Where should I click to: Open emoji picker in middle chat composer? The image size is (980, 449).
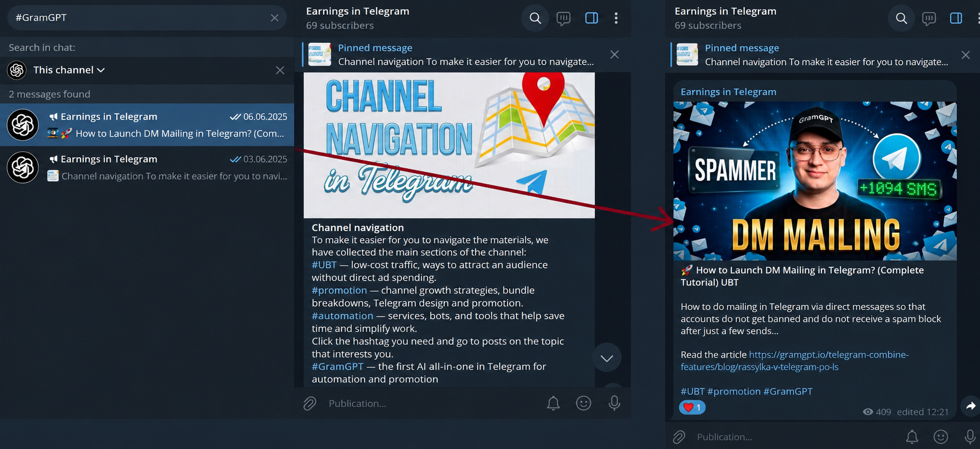tap(583, 404)
